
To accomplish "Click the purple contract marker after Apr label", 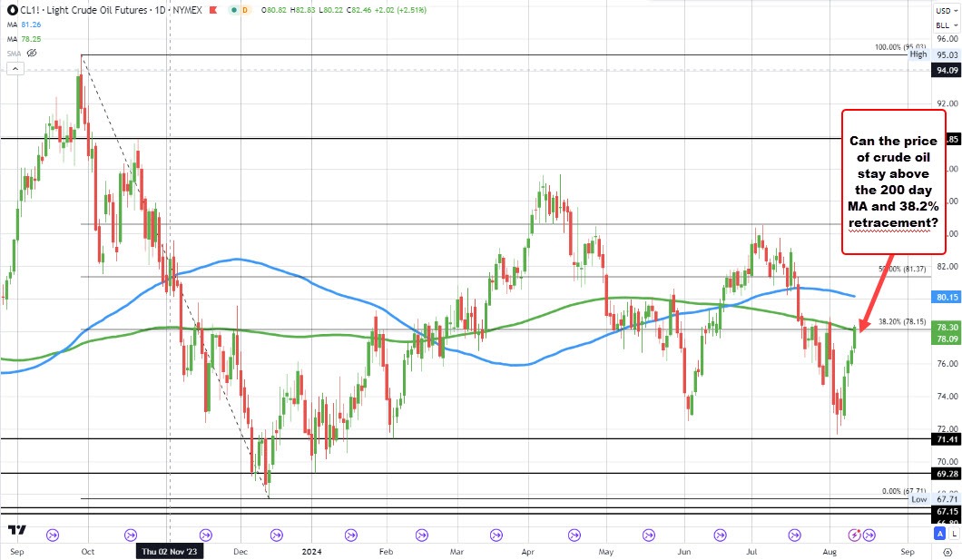I will point(574,535).
